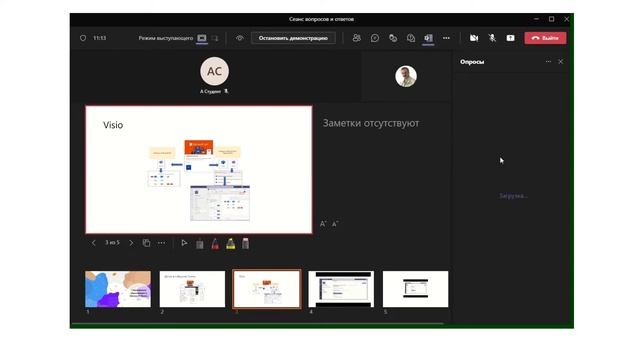The width and height of the screenshot is (640, 360).
Task: Click the 3 из 5 slide counter
Action: point(112,242)
